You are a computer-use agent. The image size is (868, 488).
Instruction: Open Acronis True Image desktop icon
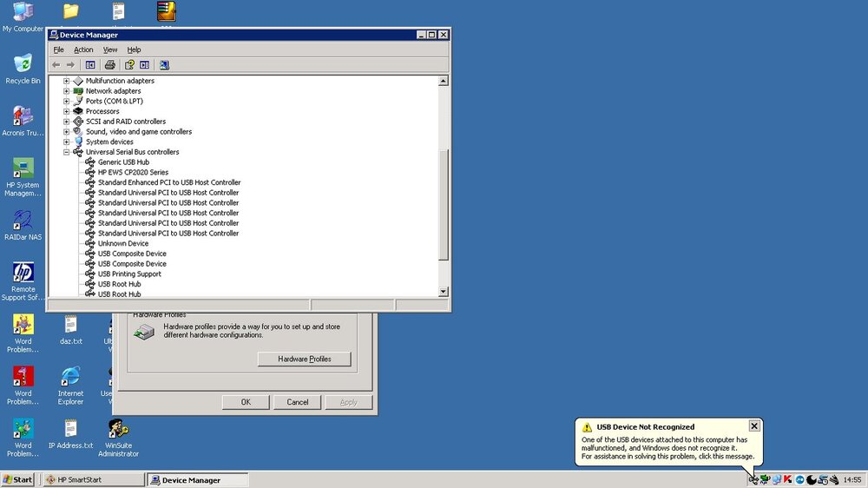[x=23, y=121]
